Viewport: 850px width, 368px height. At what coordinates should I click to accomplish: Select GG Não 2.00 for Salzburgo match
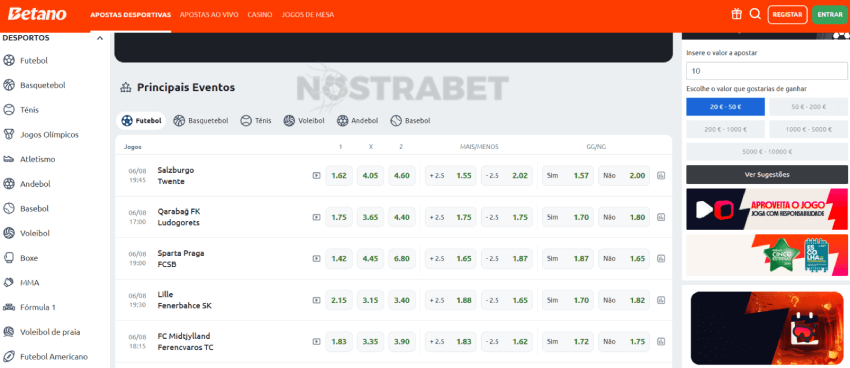click(624, 176)
